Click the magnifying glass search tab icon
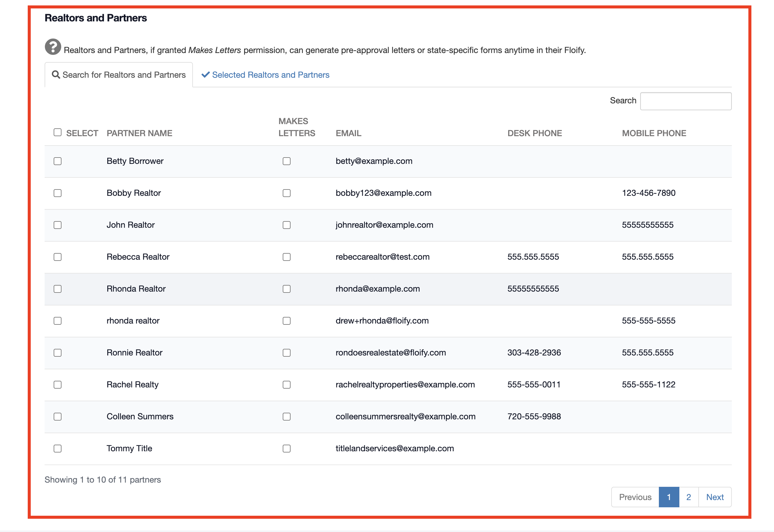Screen dimensions: 774x532 pos(56,75)
